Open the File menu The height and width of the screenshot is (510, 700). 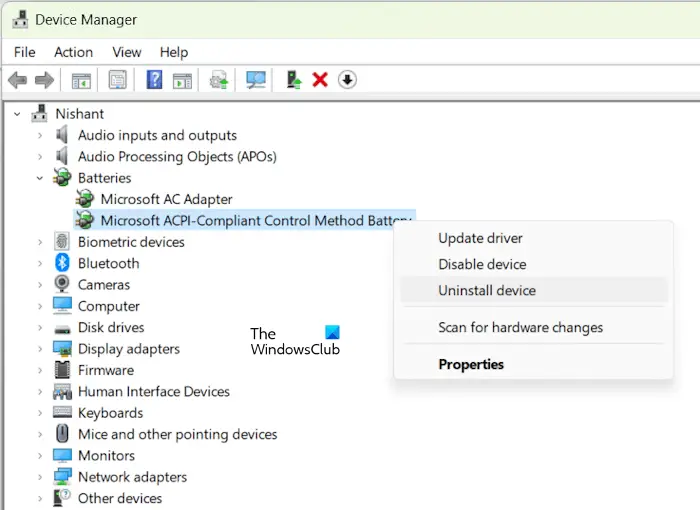25,52
